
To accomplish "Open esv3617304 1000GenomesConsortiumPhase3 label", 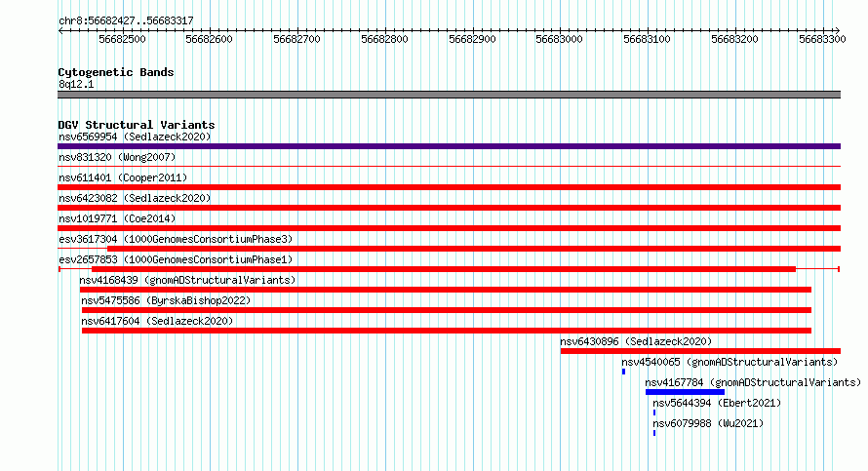I will [176, 239].
